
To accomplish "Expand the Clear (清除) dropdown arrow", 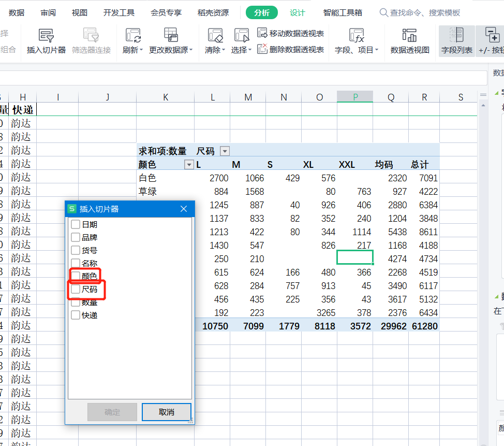I will (224, 50).
